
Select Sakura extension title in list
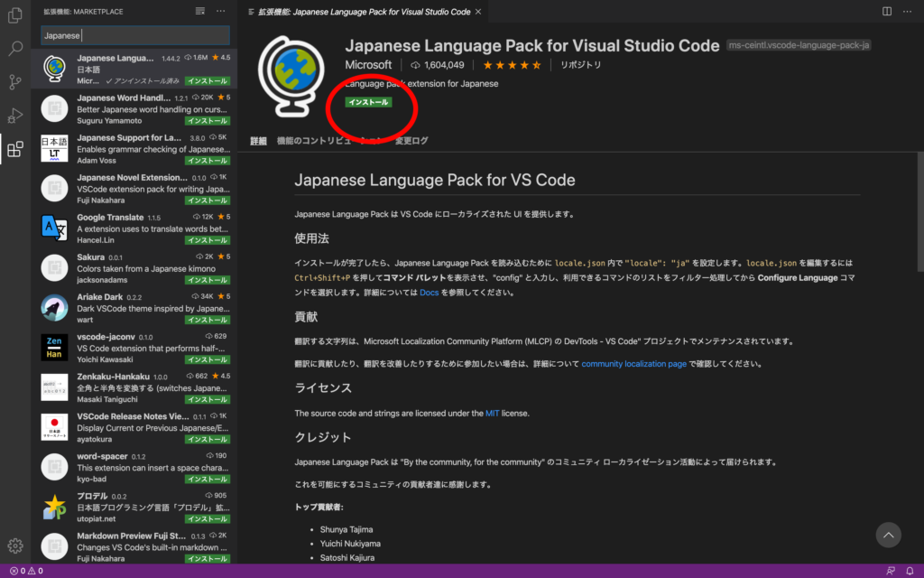point(90,257)
